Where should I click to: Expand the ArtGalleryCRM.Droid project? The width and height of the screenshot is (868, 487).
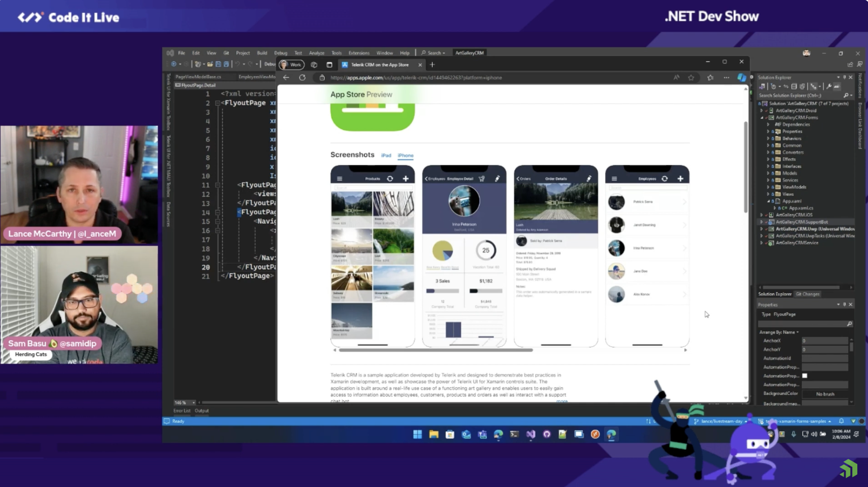coord(761,110)
